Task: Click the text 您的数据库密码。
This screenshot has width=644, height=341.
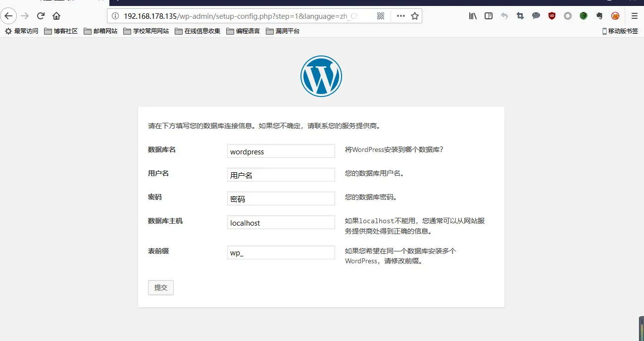Action: tap(371, 197)
